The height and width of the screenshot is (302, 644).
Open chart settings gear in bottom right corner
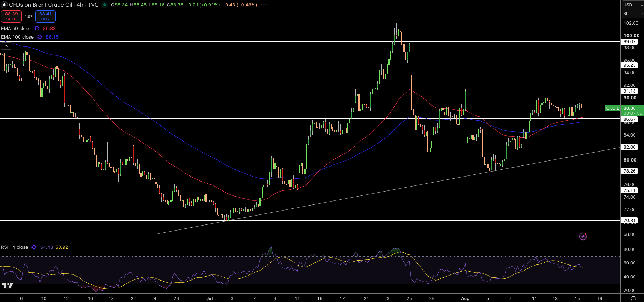tap(633, 298)
